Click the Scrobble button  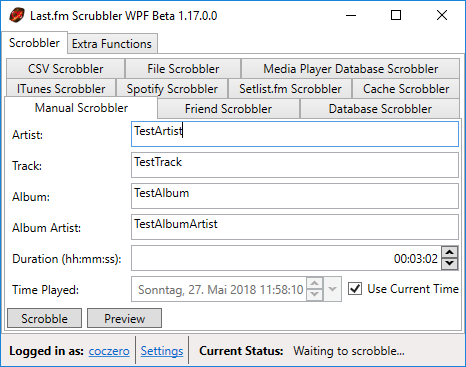44,318
